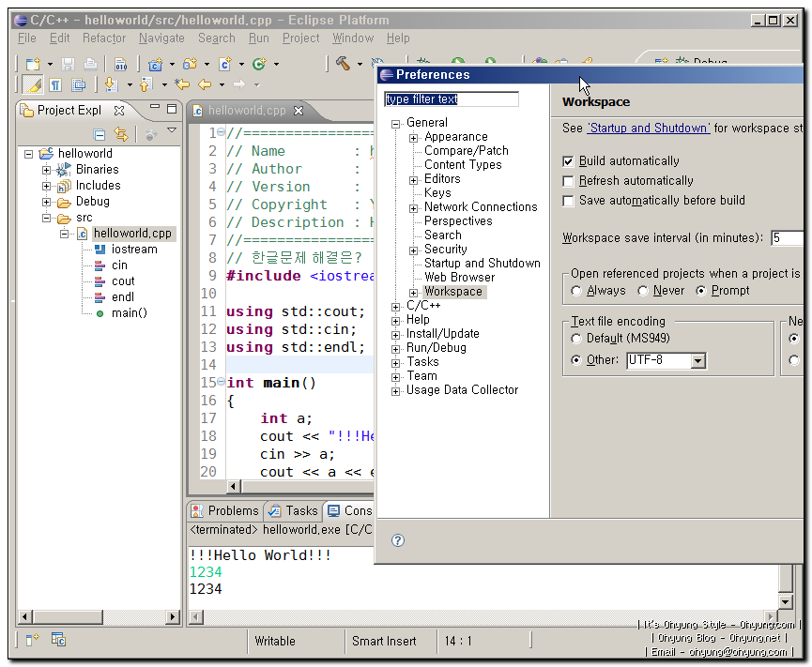Open the Refactor menu
This screenshot has height=667, width=812.
tap(104, 38)
